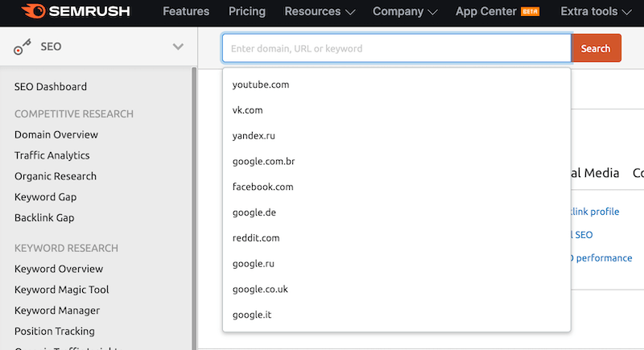Open Keyword Manager
644x350 pixels.
tap(57, 311)
